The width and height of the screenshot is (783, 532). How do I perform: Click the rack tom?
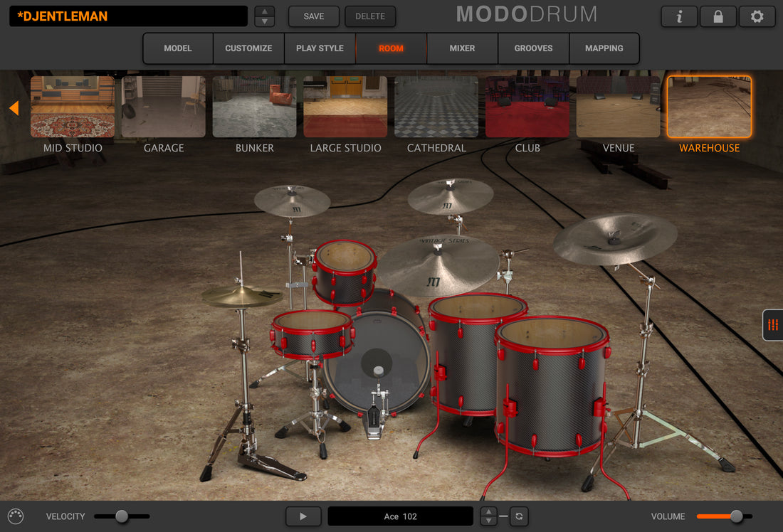345,272
